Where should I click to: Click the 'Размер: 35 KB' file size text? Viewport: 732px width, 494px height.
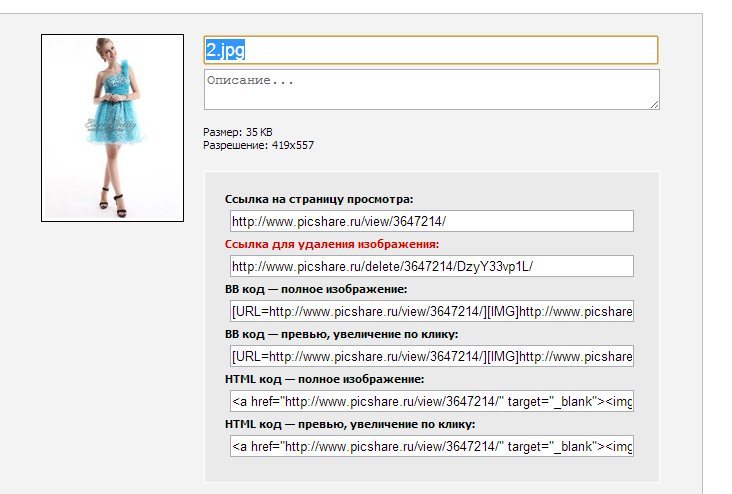click(238, 132)
